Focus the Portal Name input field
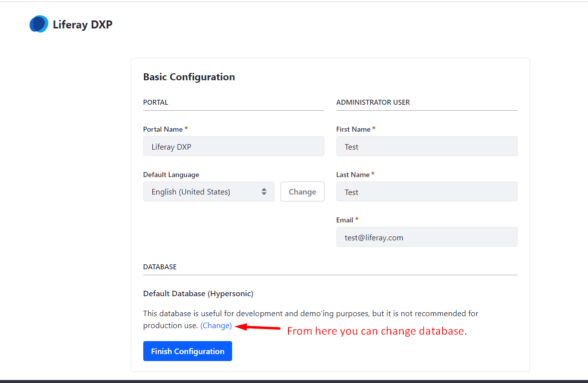This screenshot has height=383, width=588. pos(234,147)
